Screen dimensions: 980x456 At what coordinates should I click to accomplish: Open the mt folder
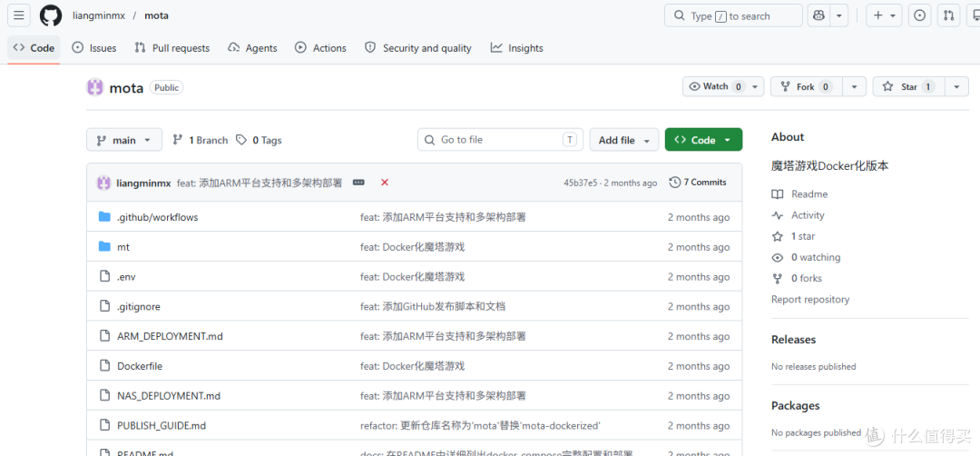click(x=123, y=247)
